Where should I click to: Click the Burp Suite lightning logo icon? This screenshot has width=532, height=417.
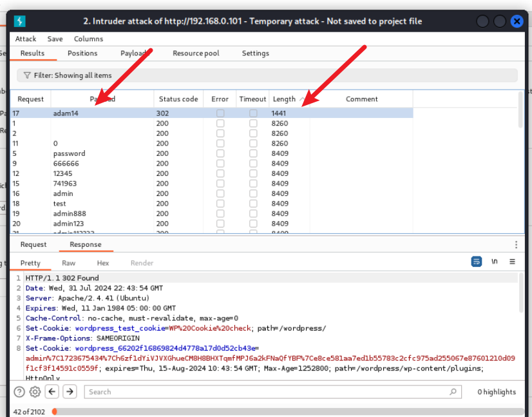tap(20, 21)
